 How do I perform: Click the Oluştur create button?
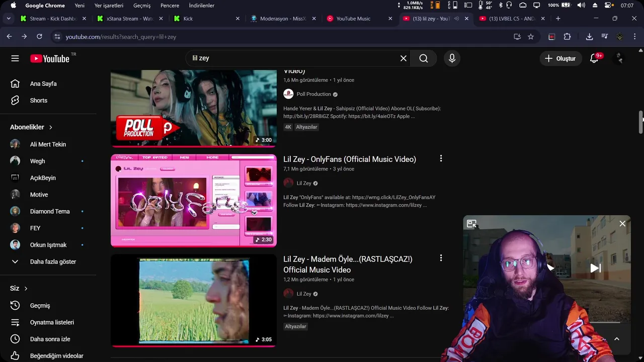(x=560, y=58)
